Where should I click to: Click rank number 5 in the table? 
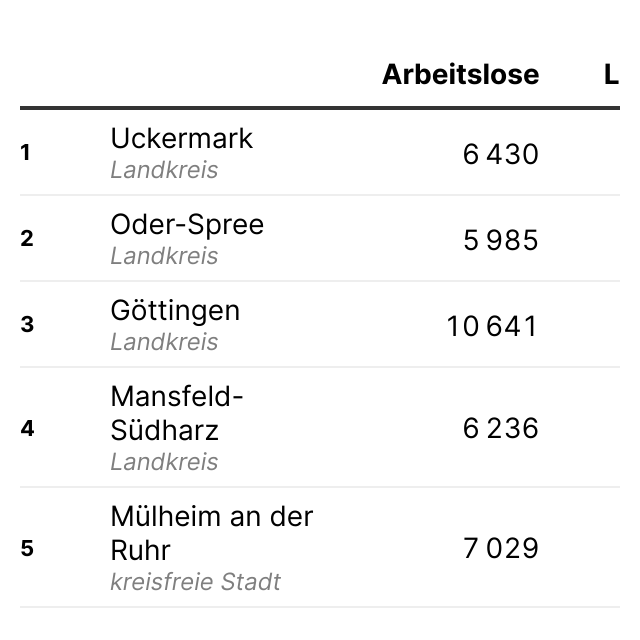pyautogui.click(x=27, y=548)
